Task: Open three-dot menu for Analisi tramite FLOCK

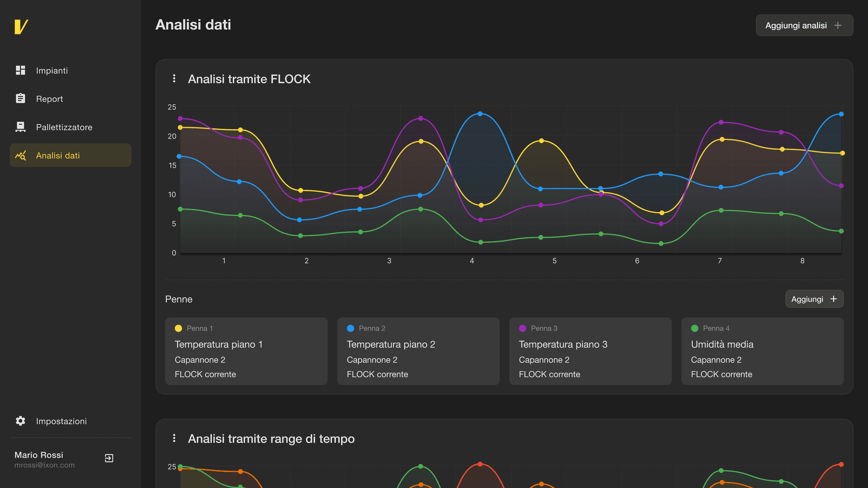Action: click(x=174, y=79)
